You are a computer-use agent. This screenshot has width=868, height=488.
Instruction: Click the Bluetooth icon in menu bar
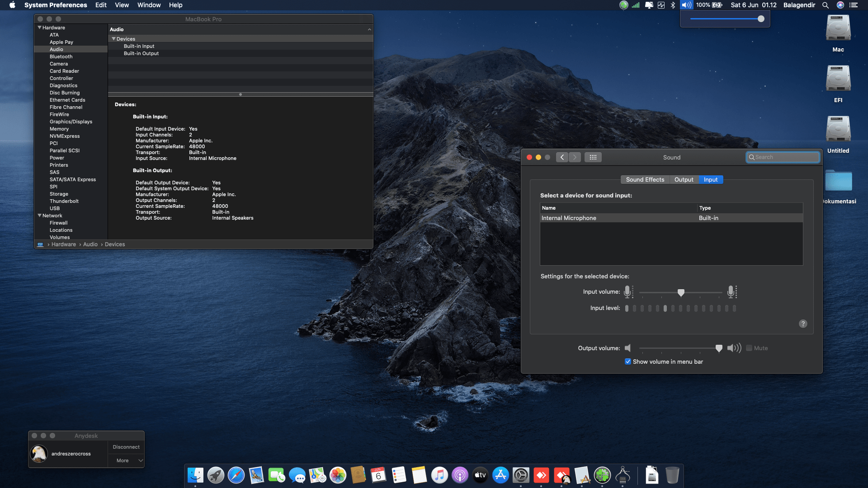(673, 5)
